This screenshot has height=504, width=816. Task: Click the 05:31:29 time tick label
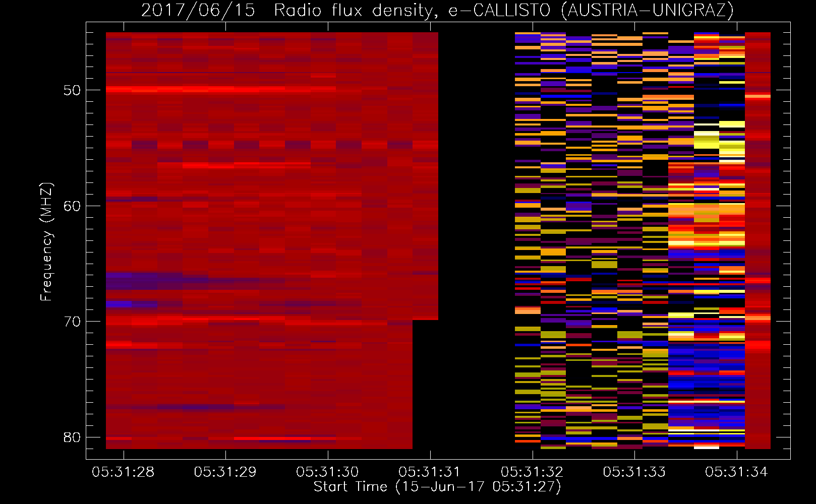coord(225,472)
